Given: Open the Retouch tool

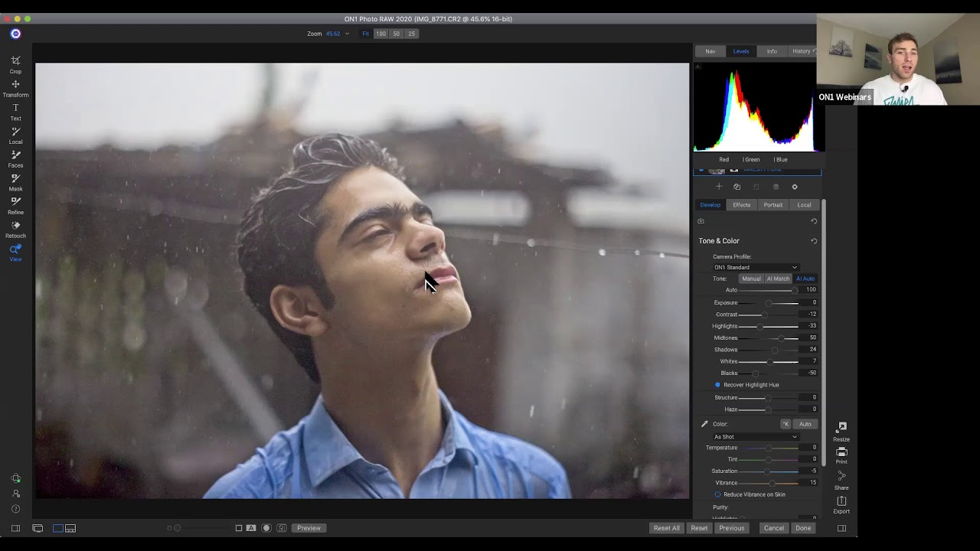Looking at the screenshot, I should 15,228.
